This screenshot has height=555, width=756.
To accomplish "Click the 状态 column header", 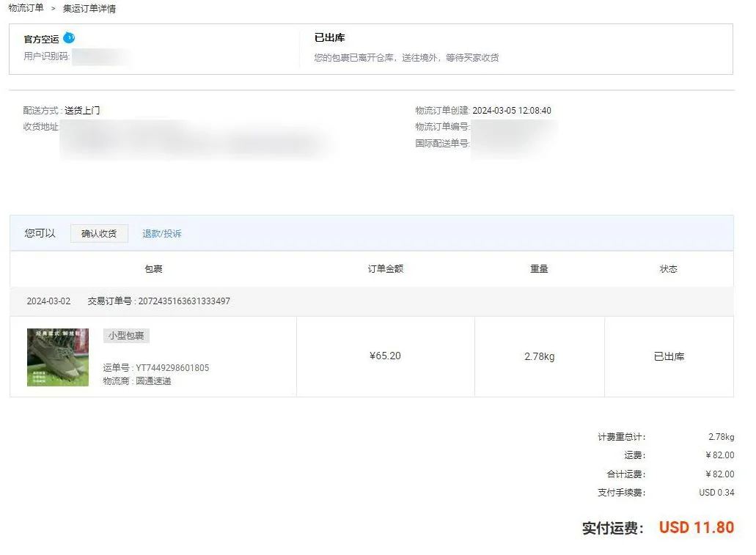I will click(x=668, y=269).
